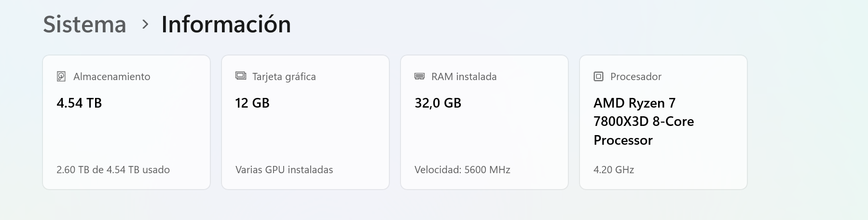Click the 4.20 GHz clock speed text
The height and width of the screenshot is (220, 868).
[614, 170]
